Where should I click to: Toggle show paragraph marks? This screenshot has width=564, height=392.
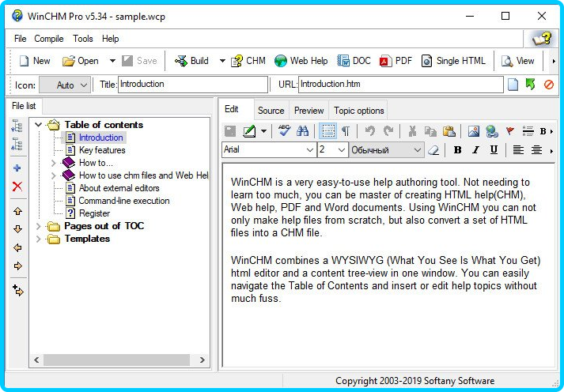click(x=346, y=131)
